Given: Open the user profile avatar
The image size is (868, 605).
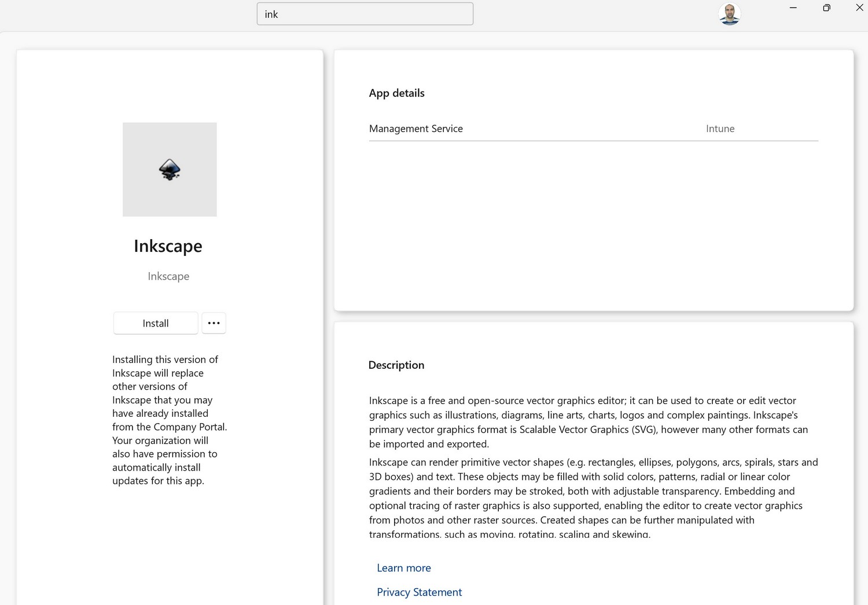Looking at the screenshot, I should tap(729, 14).
